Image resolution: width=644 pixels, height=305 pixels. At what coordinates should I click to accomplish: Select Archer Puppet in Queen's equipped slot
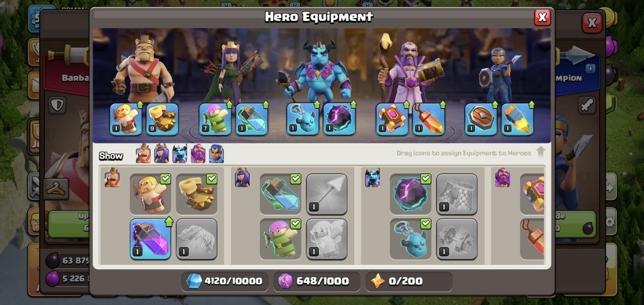(215, 119)
